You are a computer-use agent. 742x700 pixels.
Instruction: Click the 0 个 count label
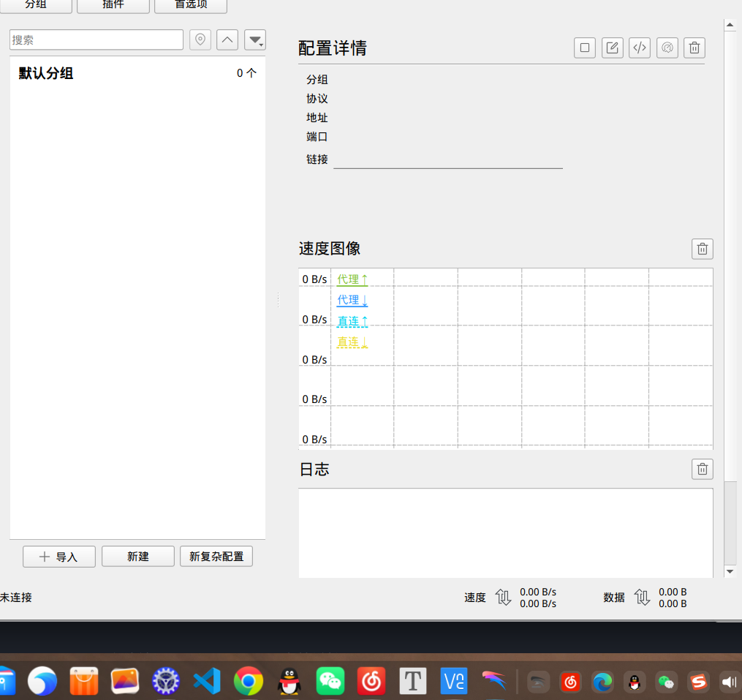[246, 73]
